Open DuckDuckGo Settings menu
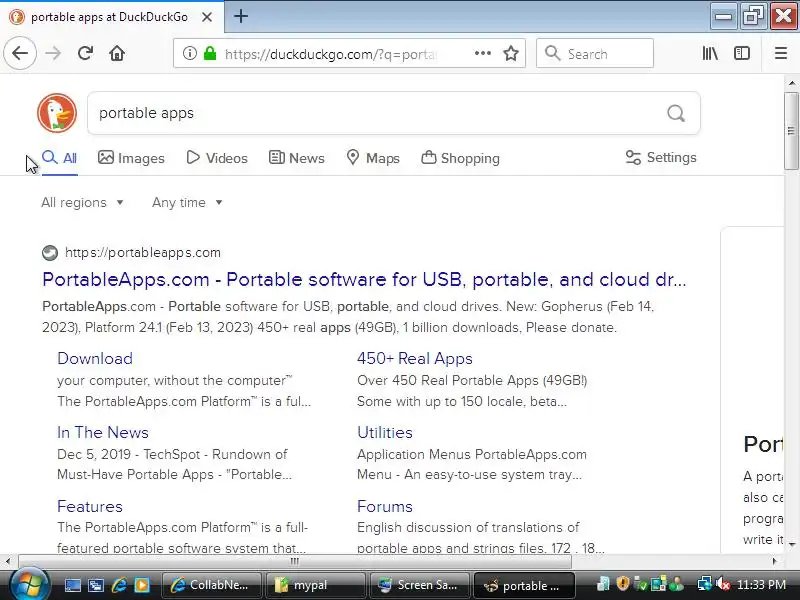 coord(661,158)
